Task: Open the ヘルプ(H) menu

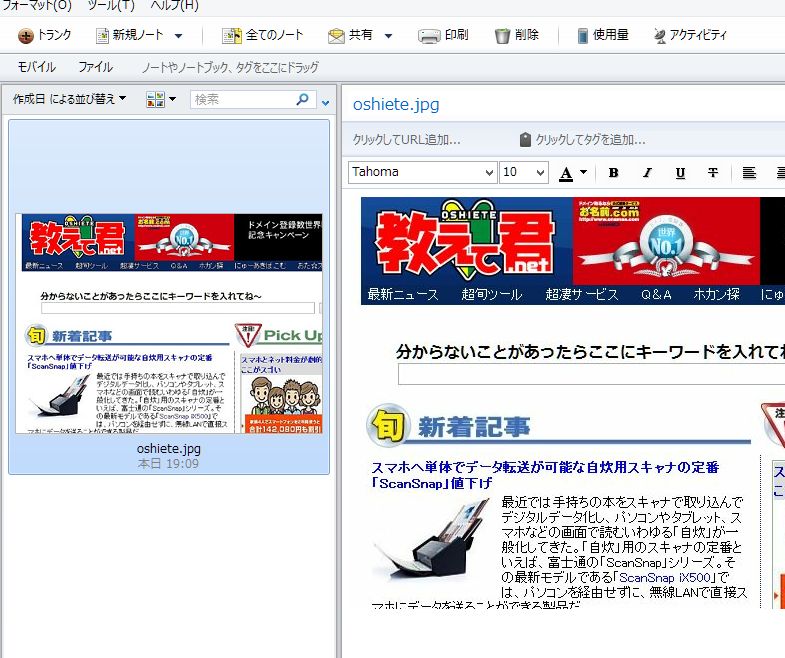Action: (174, 6)
